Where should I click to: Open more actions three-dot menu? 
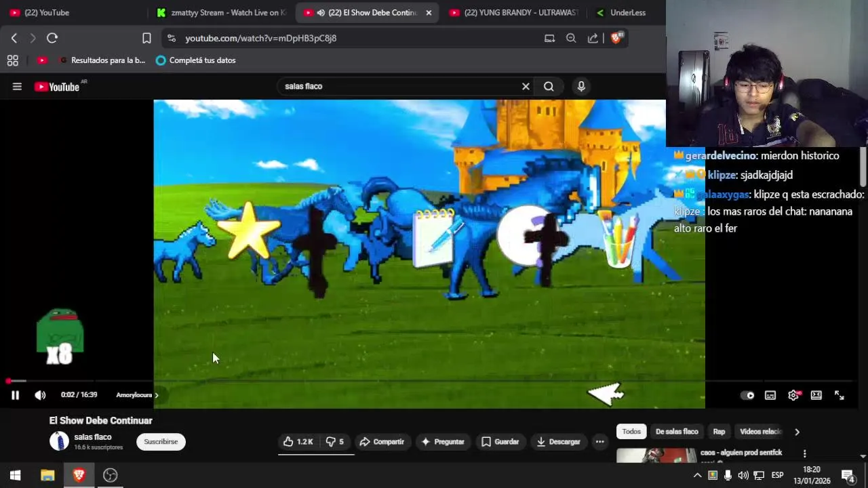(599, 442)
